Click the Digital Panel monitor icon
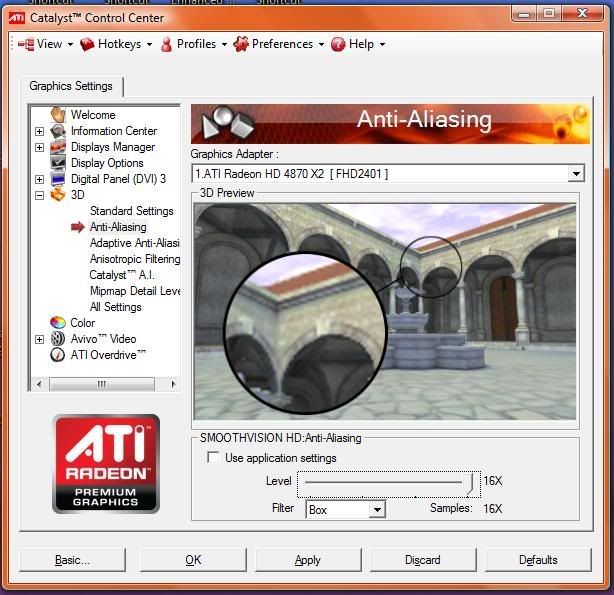 tap(58, 179)
